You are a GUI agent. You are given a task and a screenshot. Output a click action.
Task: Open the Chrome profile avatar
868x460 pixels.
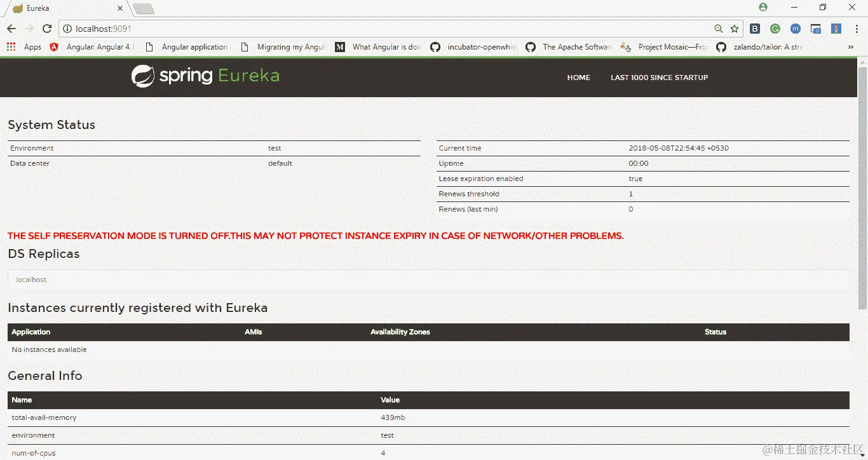pyautogui.click(x=763, y=7)
